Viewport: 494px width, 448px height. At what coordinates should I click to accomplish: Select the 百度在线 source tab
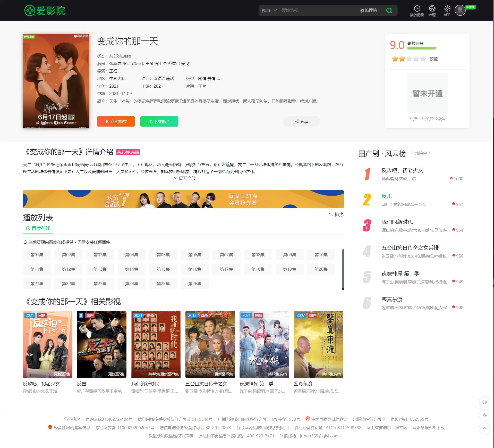coord(38,228)
